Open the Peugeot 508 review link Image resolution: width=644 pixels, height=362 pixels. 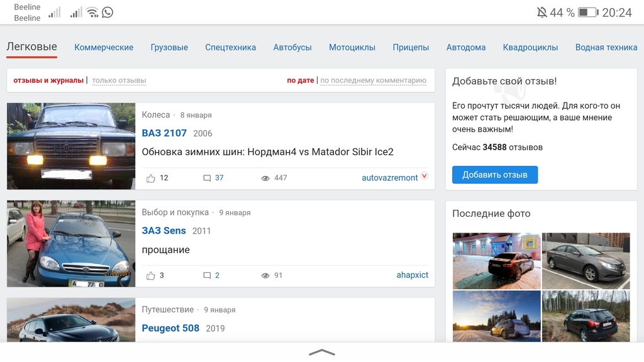click(170, 328)
